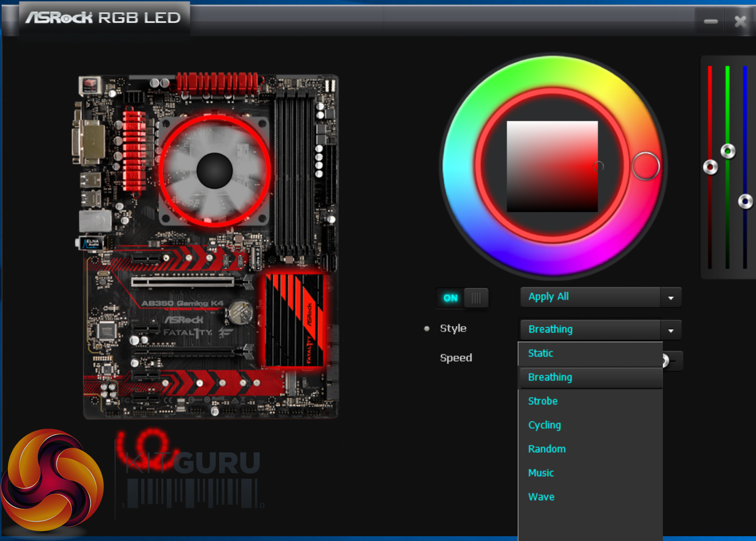Select Wave lighting style
Image resolution: width=756 pixels, height=541 pixels.
(x=591, y=497)
